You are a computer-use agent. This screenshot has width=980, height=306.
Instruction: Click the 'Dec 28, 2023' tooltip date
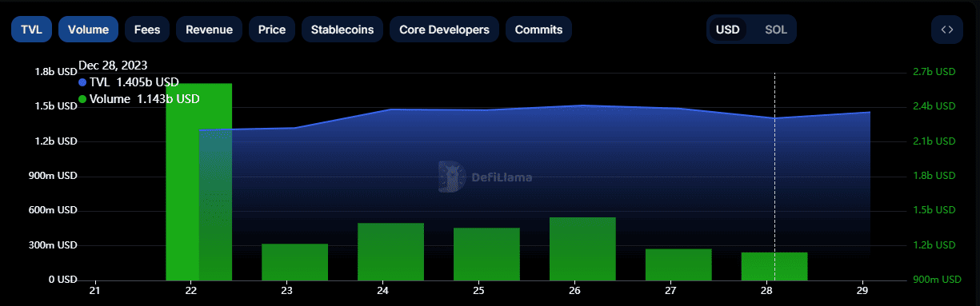click(113, 66)
